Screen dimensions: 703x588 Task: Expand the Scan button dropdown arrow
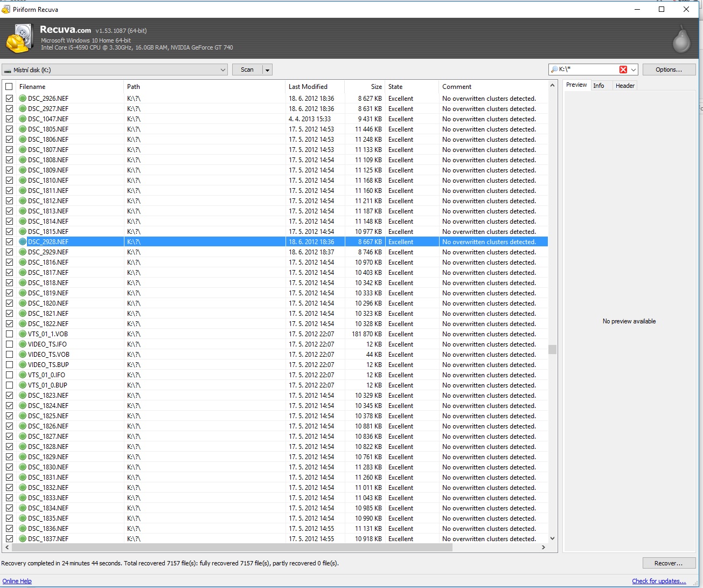(x=267, y=70)
